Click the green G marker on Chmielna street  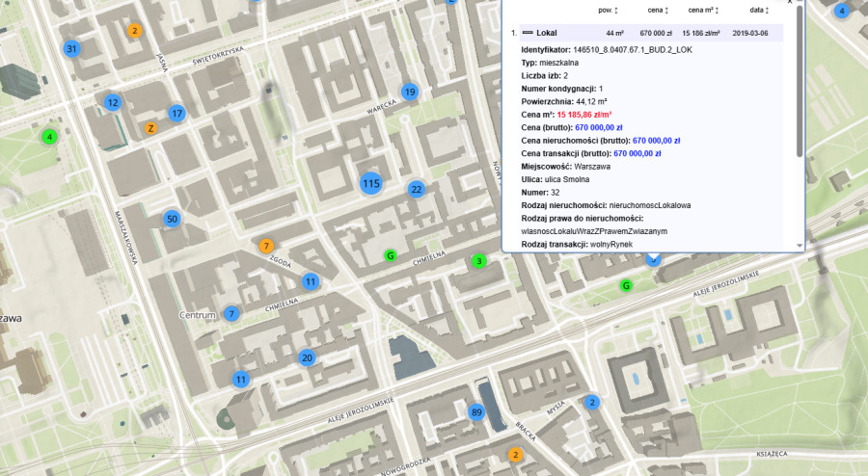(x=391, y=255)
